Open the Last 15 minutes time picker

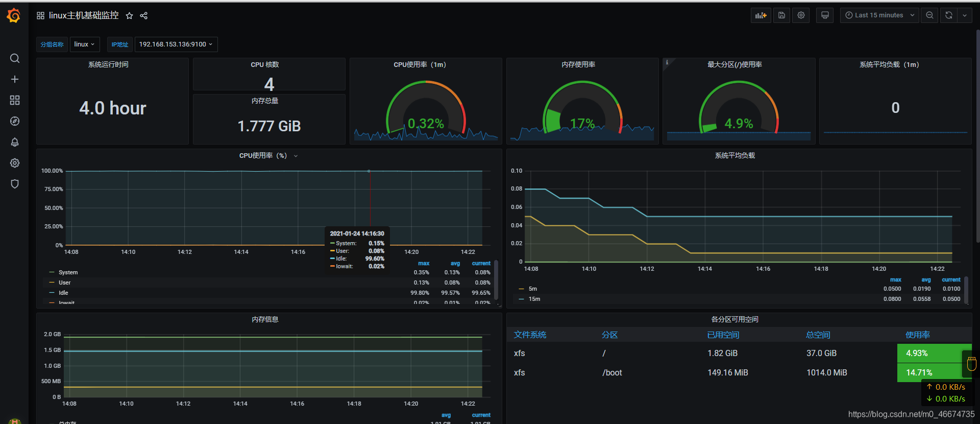[879, 15]
